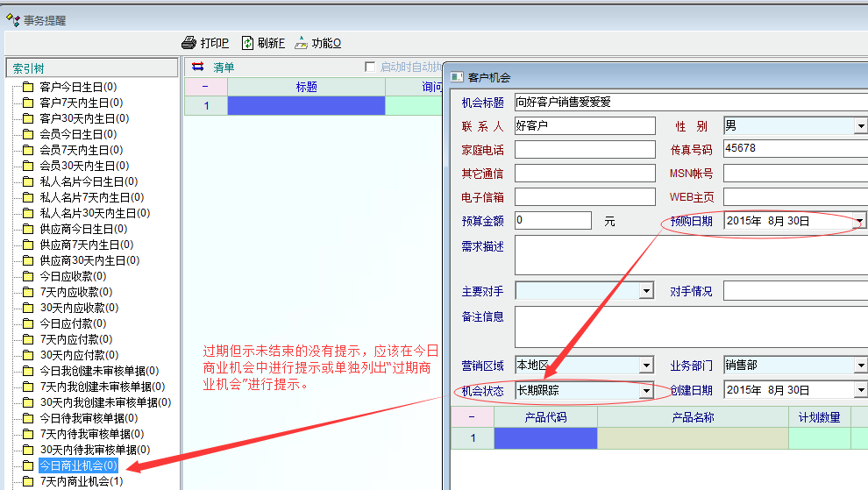Viewport: 868px width, 490px height.
Task: Click the 客户机会 dialog title icon
Action: [x=457, y=78]
